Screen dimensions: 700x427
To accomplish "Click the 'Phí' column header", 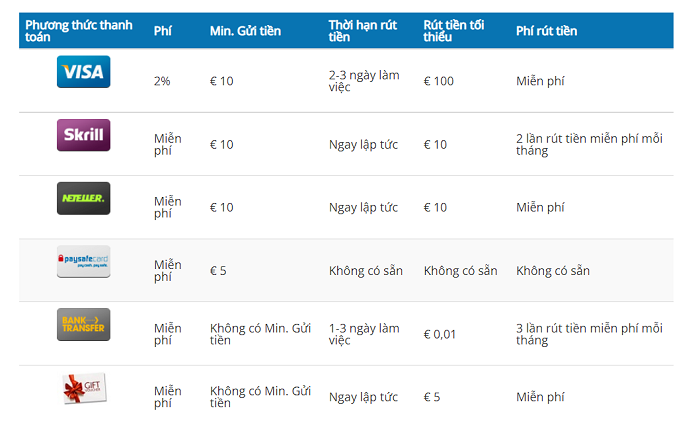I will (163, 31).
